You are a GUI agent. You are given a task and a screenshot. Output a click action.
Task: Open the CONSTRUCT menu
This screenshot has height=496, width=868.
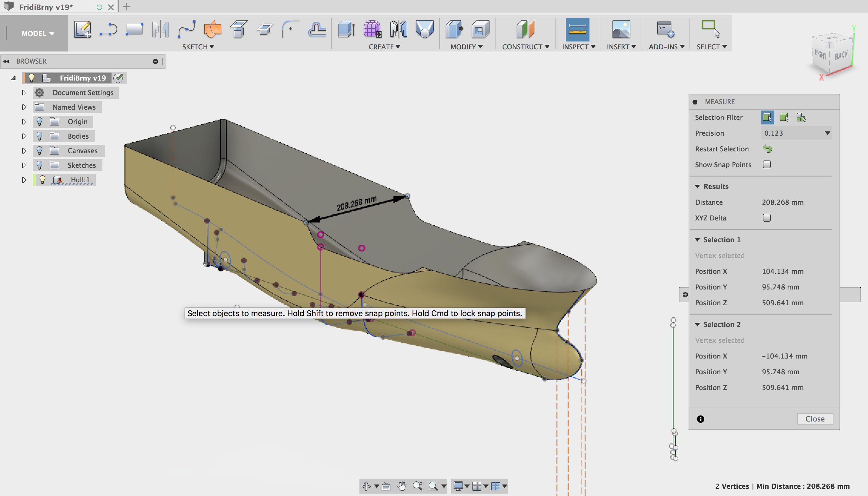coord(525,47)
